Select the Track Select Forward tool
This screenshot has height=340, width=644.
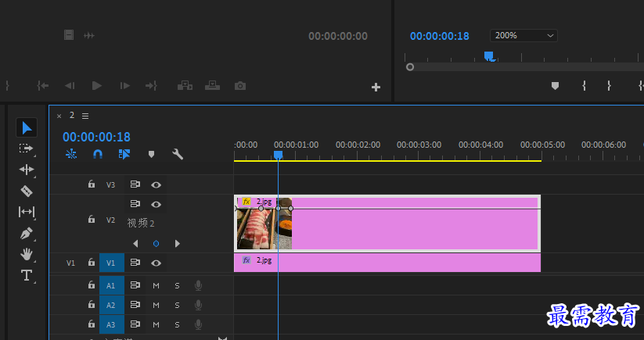(x=27, y=149)
